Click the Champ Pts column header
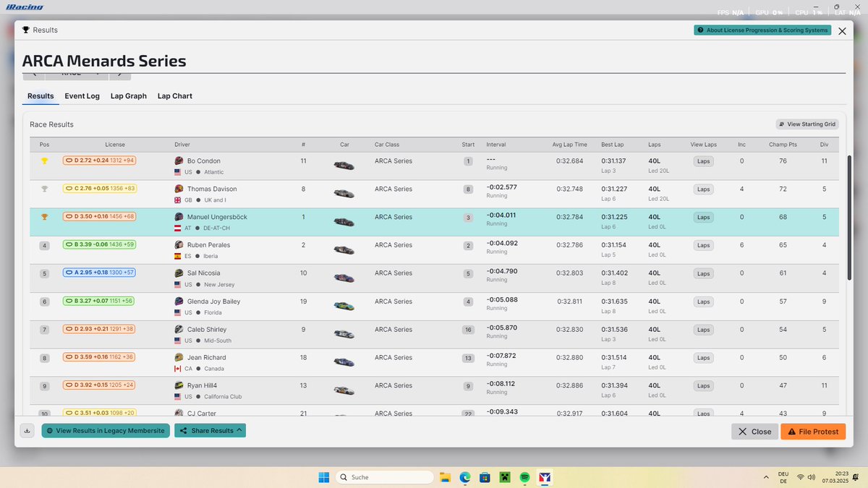The width and height of the screenshot is (868, 488). coord(783,145)
